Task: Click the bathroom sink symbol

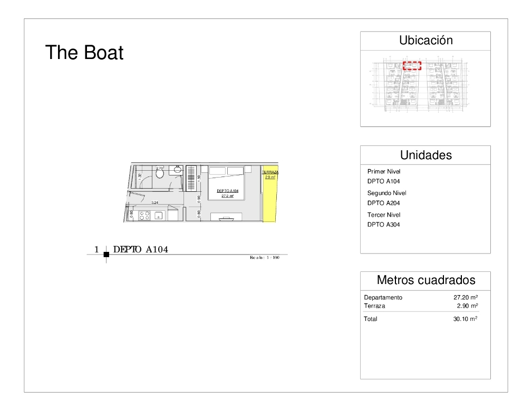Action: click(177, 170)
